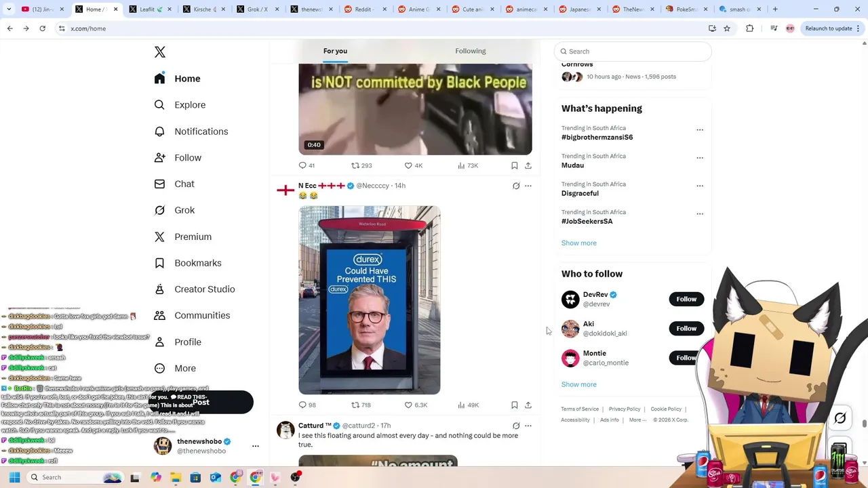Screen dimensions: 868x488
Task: Switch to the Reddit browser tab
Action: (363, 9)
